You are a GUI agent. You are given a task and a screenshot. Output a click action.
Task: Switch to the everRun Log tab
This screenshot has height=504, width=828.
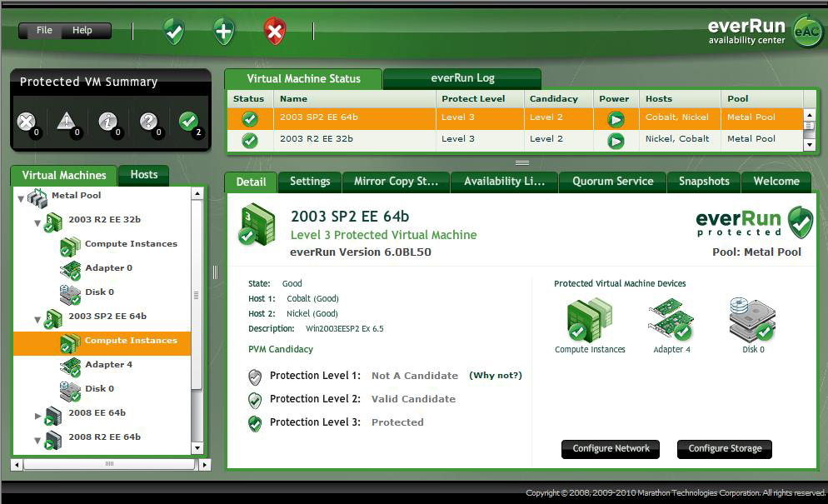[x=462, y=78]
